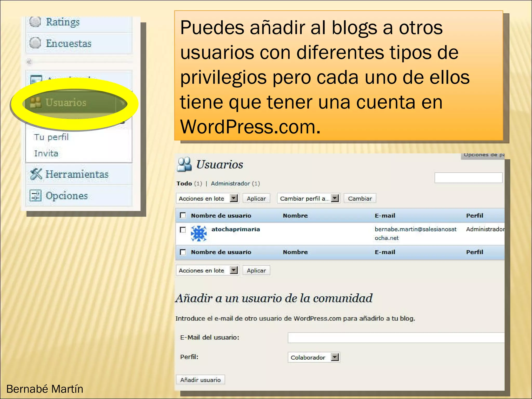Click the atochaprimaria avatar image

pos(199,233)
